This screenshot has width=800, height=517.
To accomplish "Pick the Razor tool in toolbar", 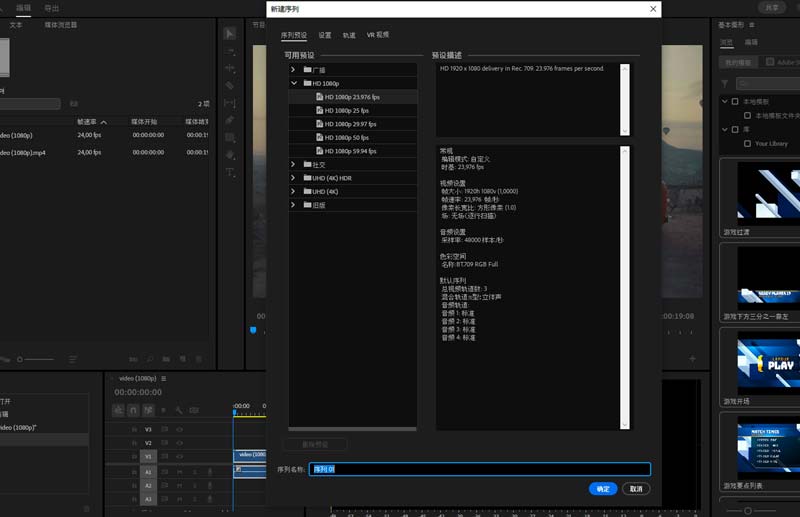I will (x=230, y=86).
